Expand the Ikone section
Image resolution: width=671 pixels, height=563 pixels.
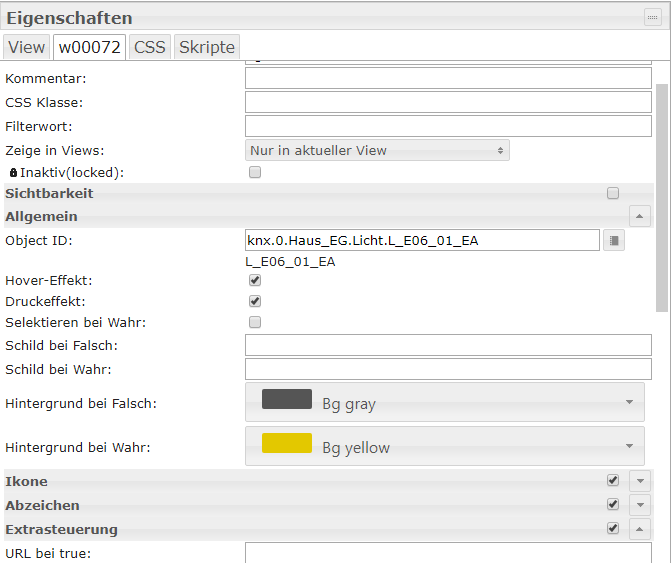click(641, 481)
